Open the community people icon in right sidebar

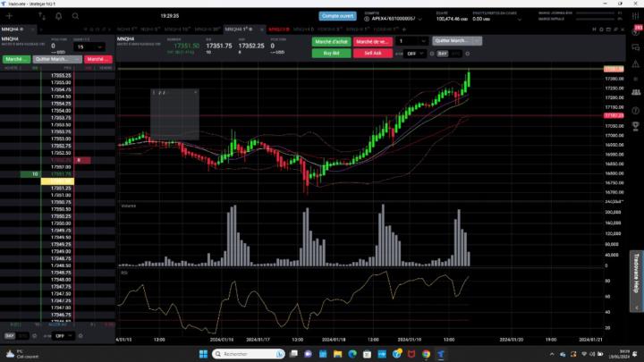click(636, 92)
